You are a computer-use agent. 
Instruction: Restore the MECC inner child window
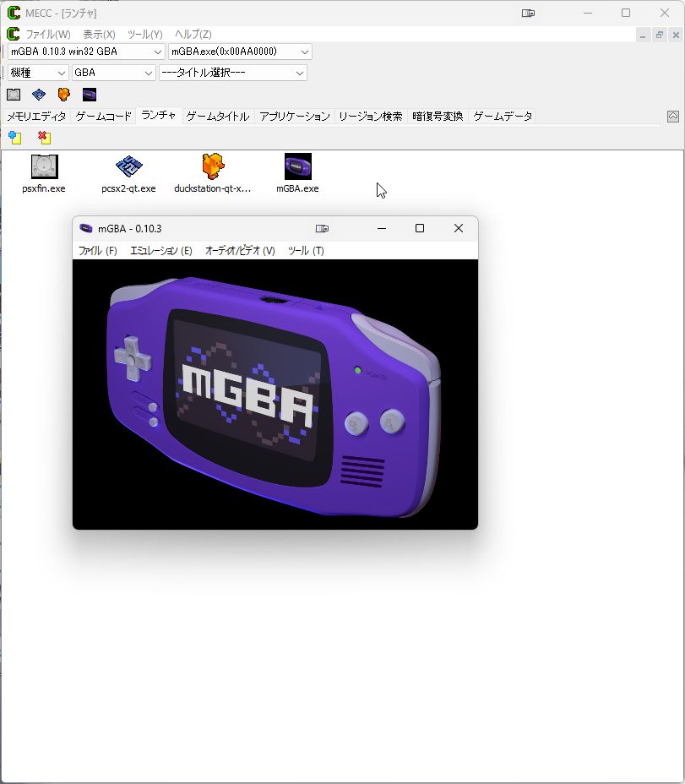point(660,35)
